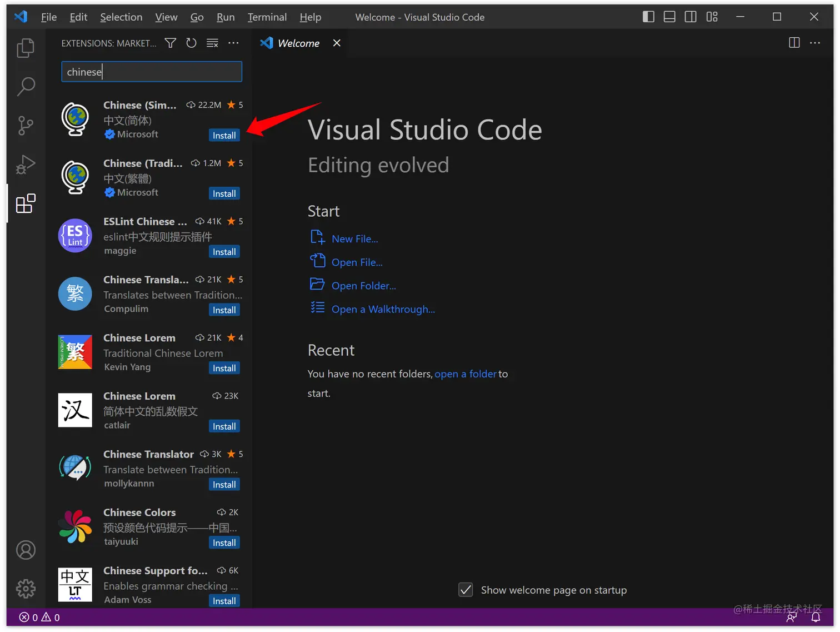Select the Extensions view icon
Viewport: 840px width, 632px height.
[x=26, y=203]
